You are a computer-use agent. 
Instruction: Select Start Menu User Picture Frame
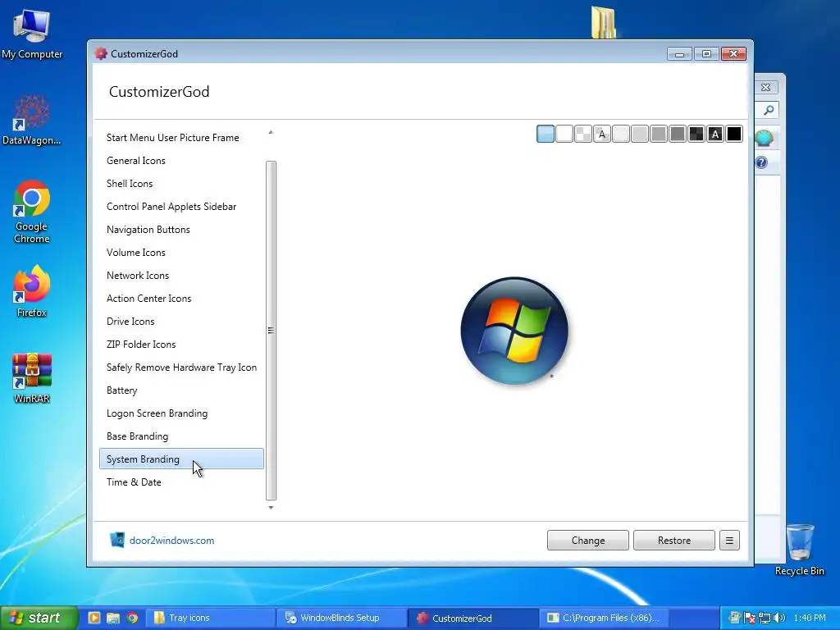(x=181, y=138)
